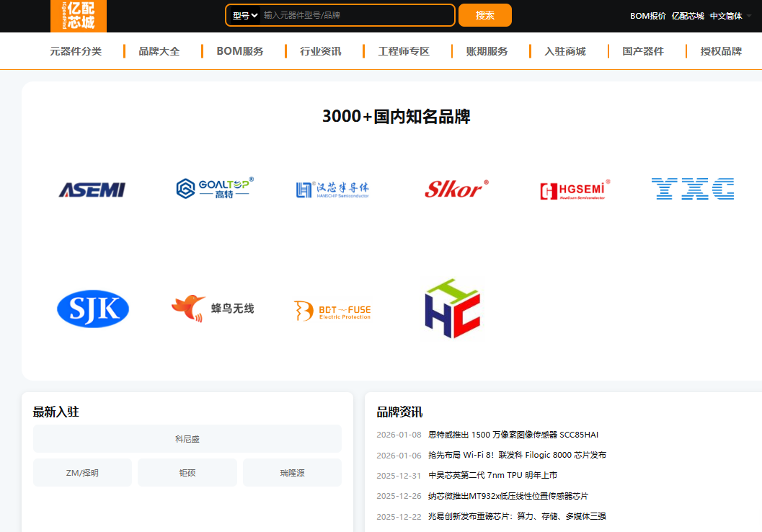Click the date 2025-12-22

(399, 516)
